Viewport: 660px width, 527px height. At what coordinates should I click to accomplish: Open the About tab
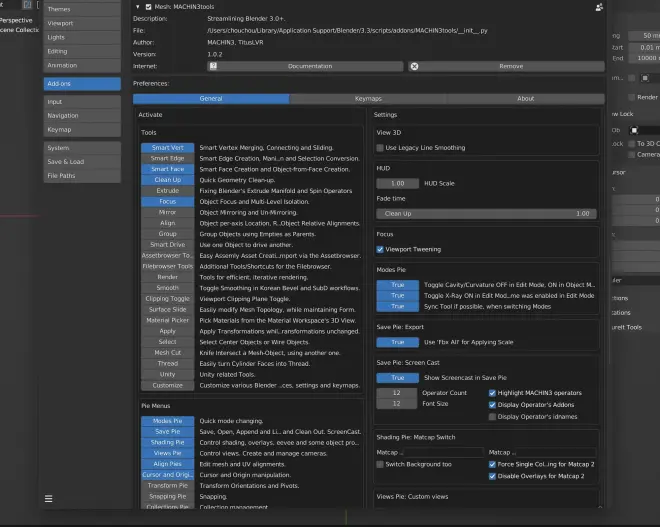525,99
